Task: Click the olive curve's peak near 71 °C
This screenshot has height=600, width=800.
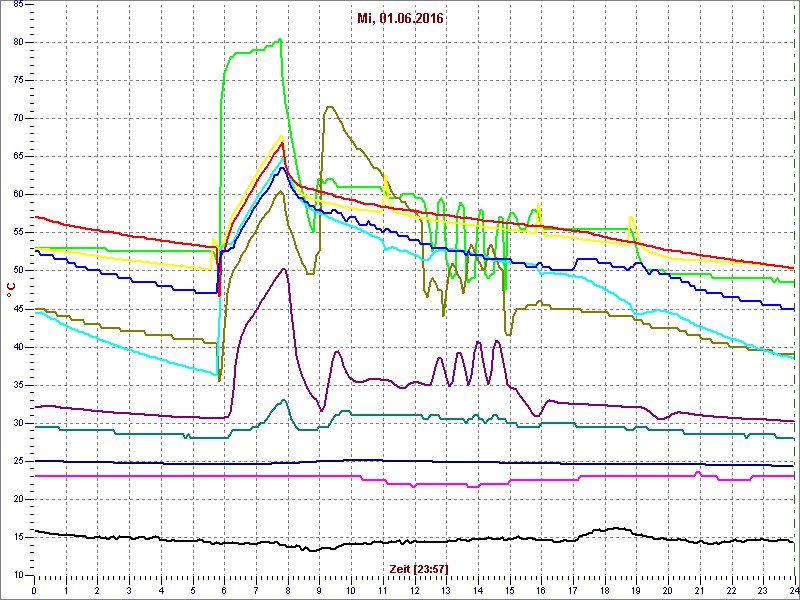Action: point(330,107)
